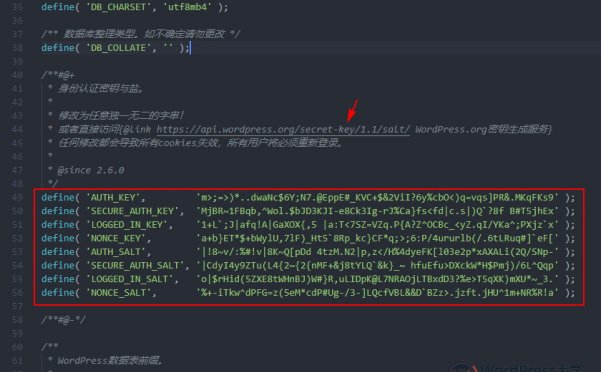The width and height of the screenshot is (601, 372).
Task: Click line number 49 in the gutter
Action: click(17, 198)
